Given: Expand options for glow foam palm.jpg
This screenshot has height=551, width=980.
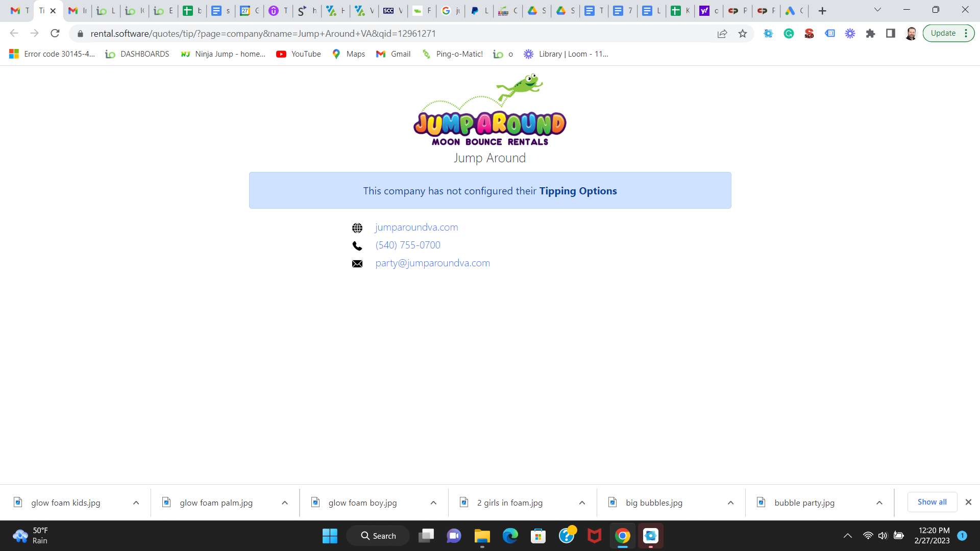Looking at the screenshot, I should (x=285, y=503).
